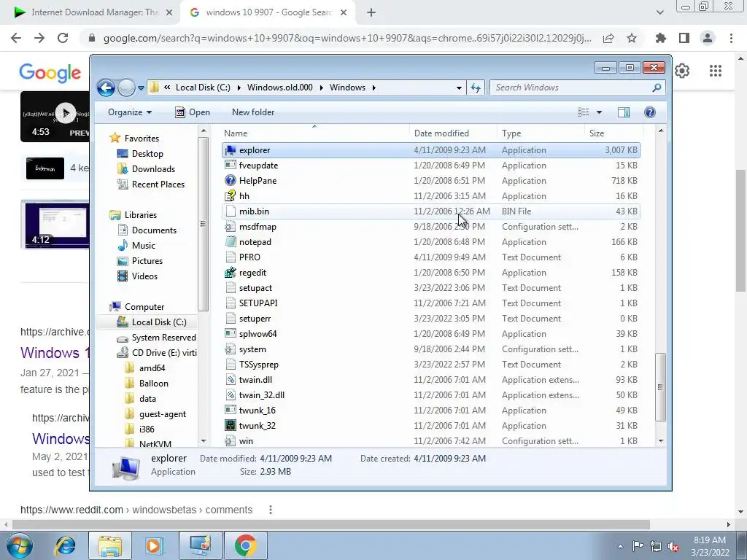This screenshot has height=560, width=747.
Task: Toggle the preview pane icon
Action: click(x=624, y=112)
